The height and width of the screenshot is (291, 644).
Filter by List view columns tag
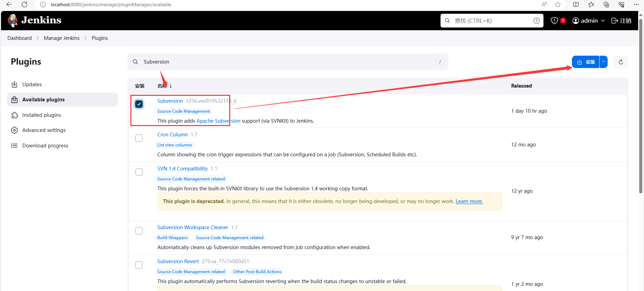coord(175,145)
